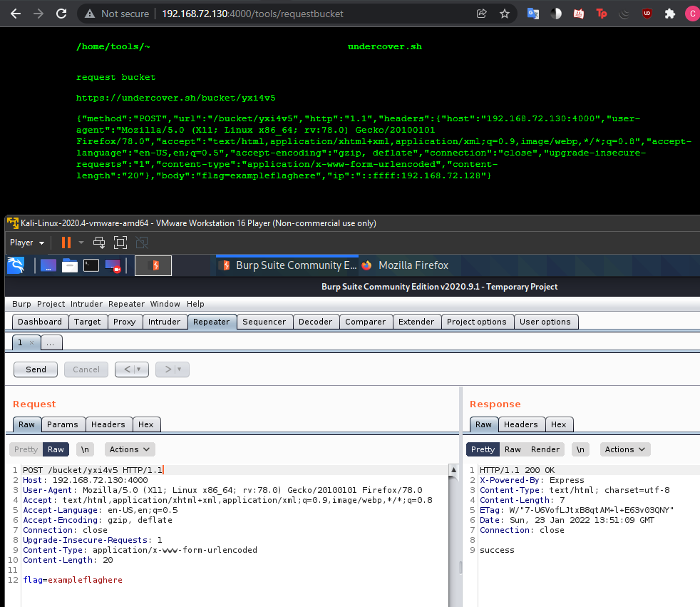The height and width of the screenshot is (607, 700).
Task: Click the 'success' response body text
Action: click(x=497, y=550)
